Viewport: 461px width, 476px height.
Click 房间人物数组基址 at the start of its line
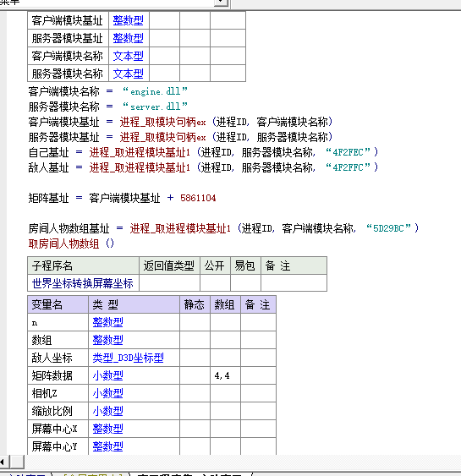69,228
